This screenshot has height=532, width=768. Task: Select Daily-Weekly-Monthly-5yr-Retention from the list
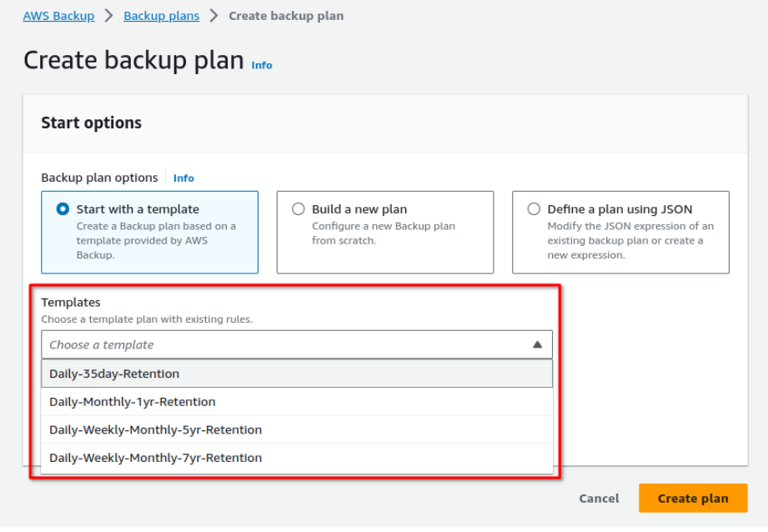[x=297, y=429]
